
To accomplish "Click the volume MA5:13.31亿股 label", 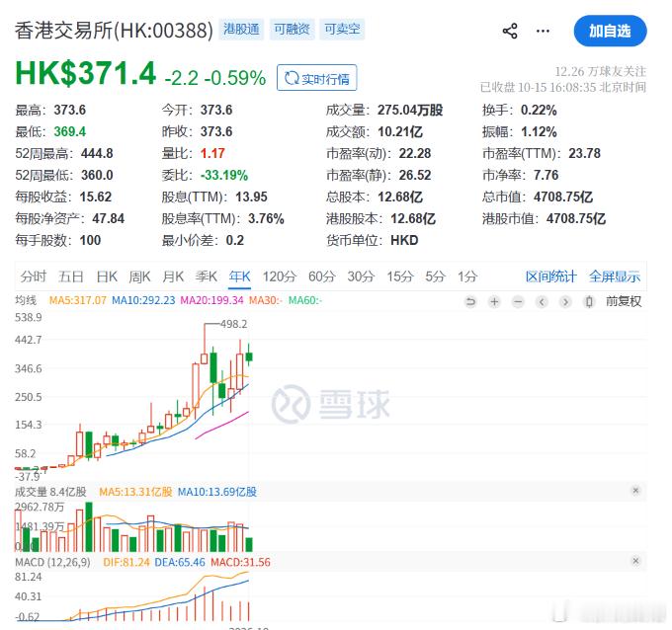I will point(135,492).
